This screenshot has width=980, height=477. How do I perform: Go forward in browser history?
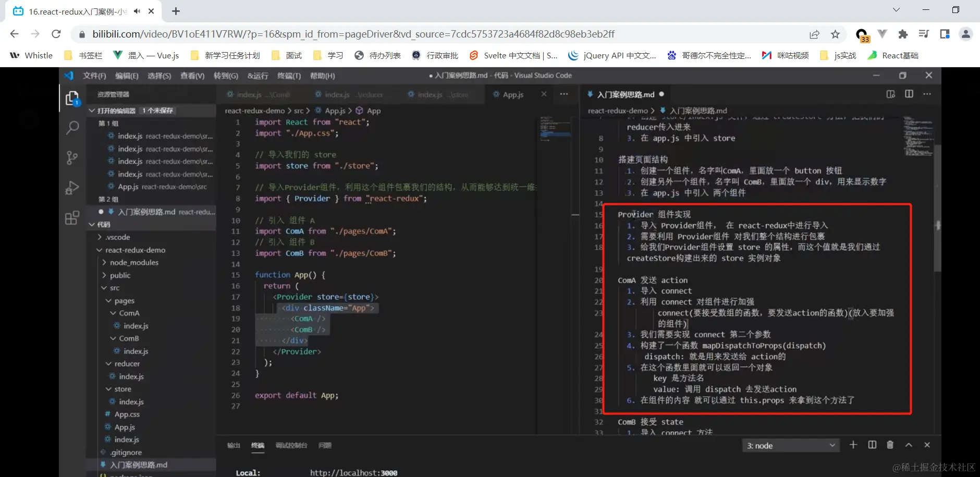pyautogui.click(x=35, y=34)
